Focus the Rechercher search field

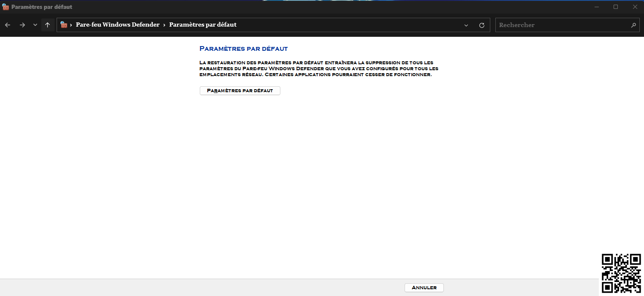click(567, 25)
